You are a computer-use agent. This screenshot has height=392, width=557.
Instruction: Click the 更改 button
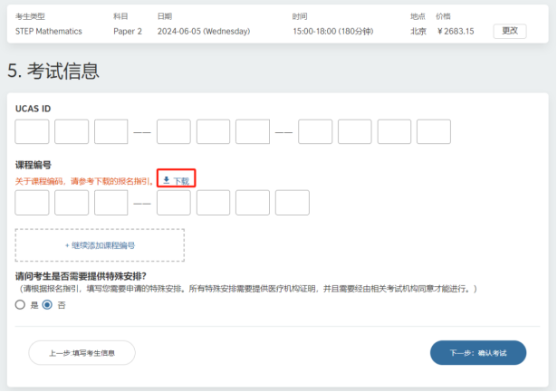pos(510,32)
